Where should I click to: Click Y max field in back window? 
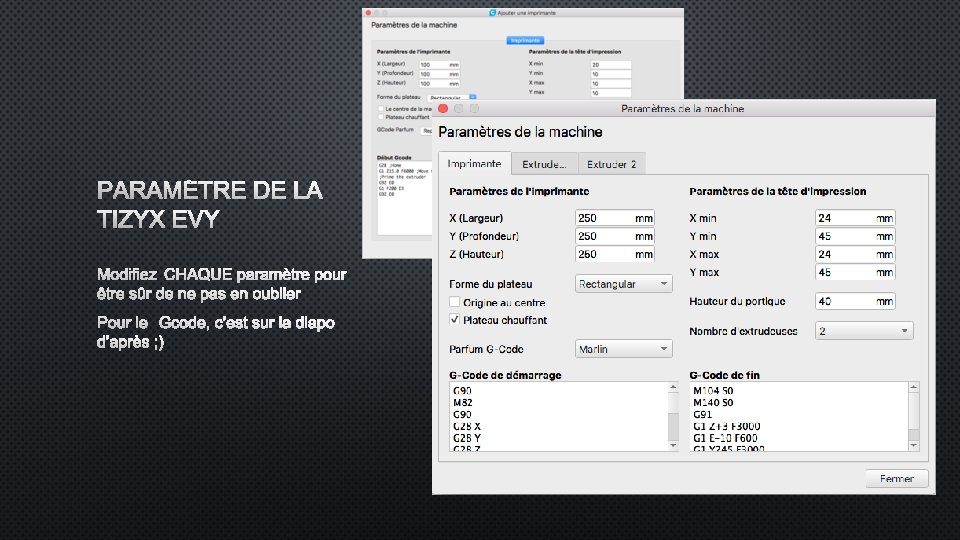pyautogui.click(x=610, y=93)
